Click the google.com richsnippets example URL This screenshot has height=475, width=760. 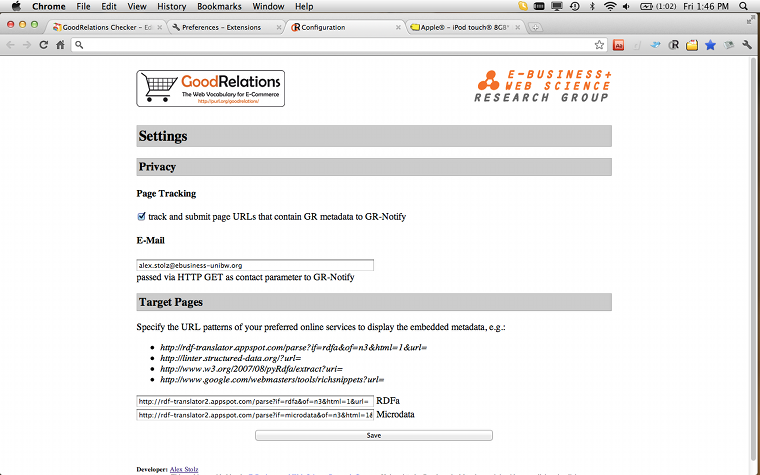[x=272, y=380]
